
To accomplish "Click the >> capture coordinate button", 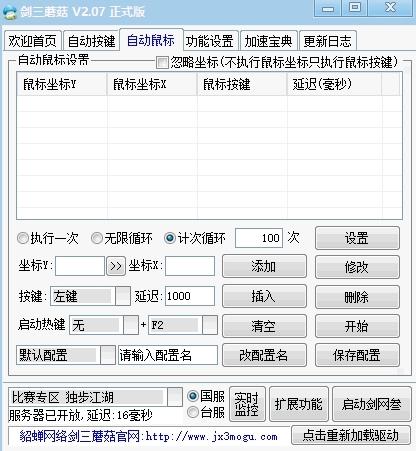I will (116, 266).
